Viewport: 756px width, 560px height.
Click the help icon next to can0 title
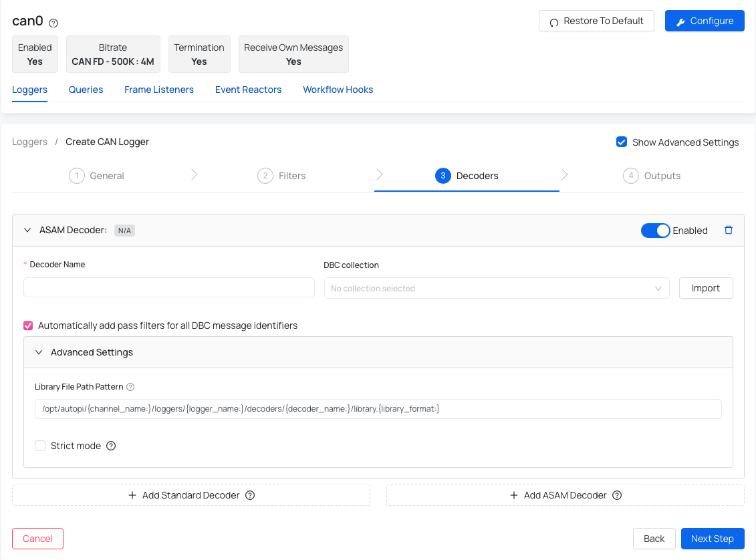[x=53, y=23]
